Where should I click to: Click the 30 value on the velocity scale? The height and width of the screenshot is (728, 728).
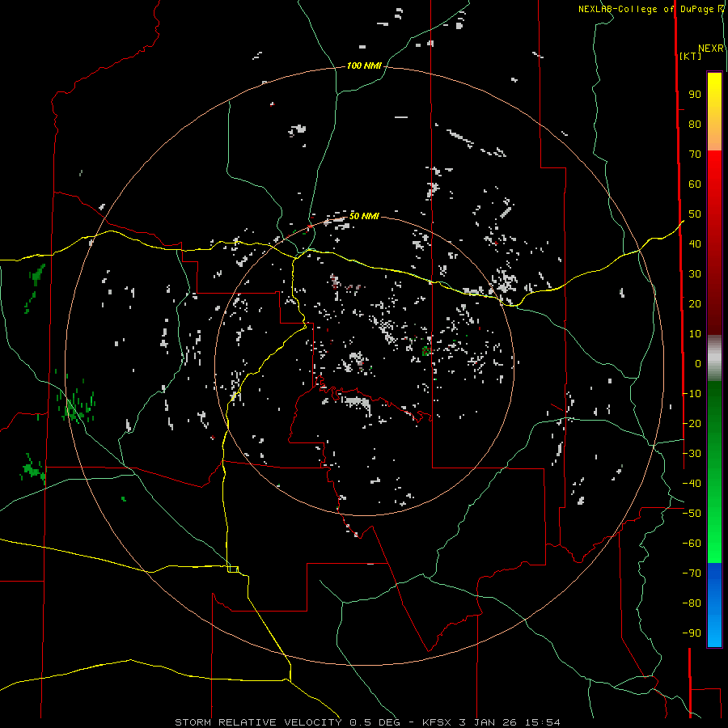point(695,274)
